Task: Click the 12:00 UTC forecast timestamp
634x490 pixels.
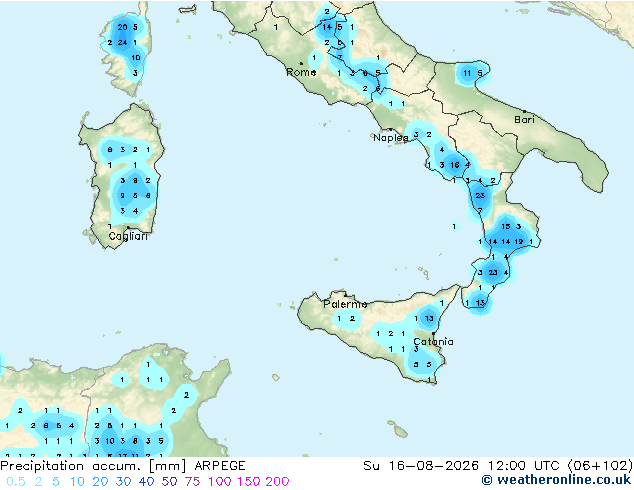Action: pos(524,466)
